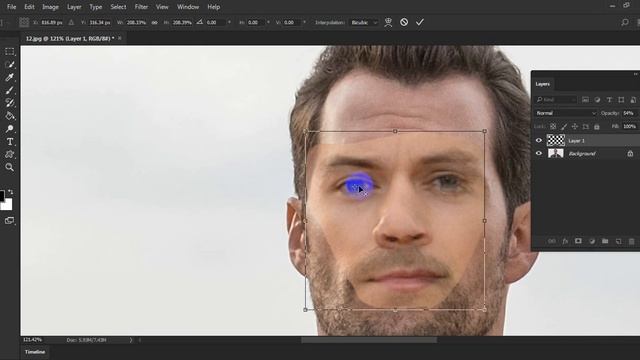Create a new layer
Screen dimensions: 640x360
618,241
